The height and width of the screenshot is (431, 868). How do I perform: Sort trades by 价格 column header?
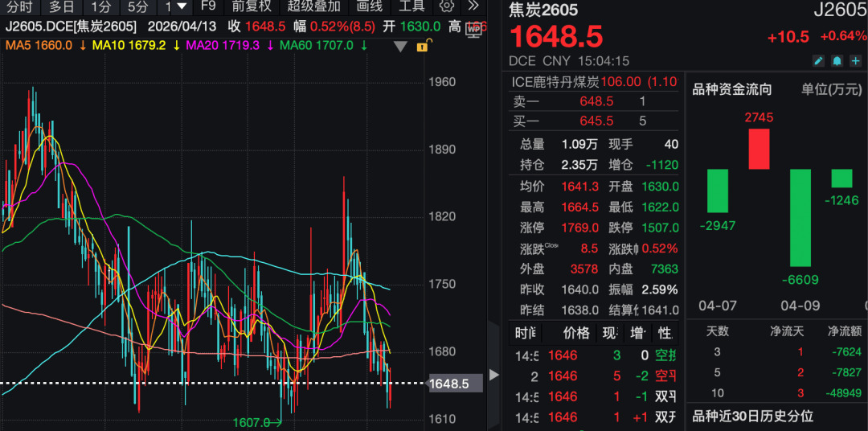point(575,333)
